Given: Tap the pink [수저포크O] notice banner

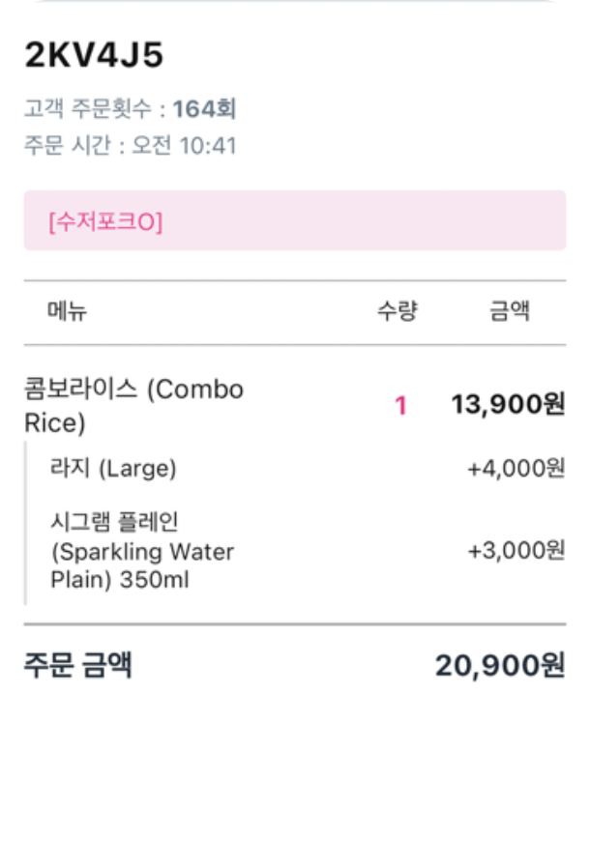Looking at the screenshot, I should point(294,221).
